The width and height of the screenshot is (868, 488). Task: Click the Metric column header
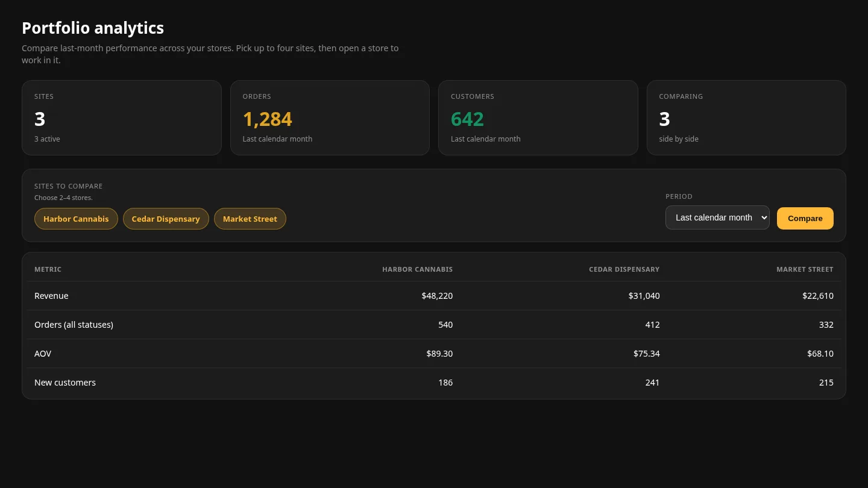pyautogui.click(x=48, y=269)
